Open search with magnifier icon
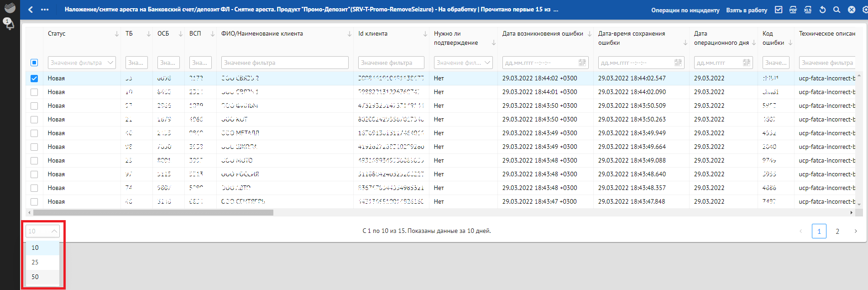 [837, 10]
